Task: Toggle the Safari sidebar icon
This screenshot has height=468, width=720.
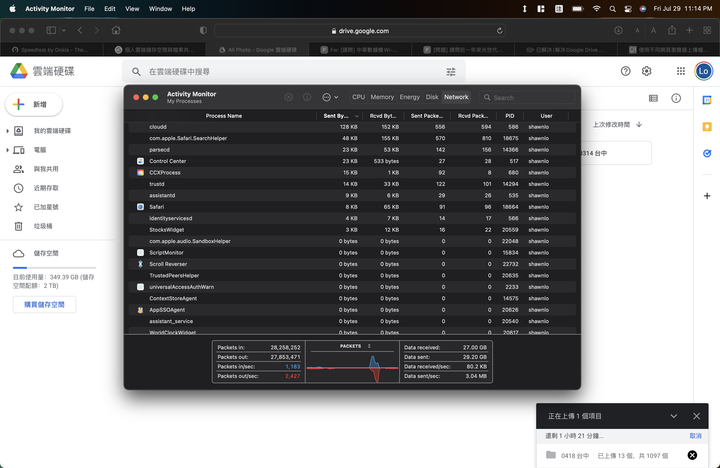Action: (51, 30)
